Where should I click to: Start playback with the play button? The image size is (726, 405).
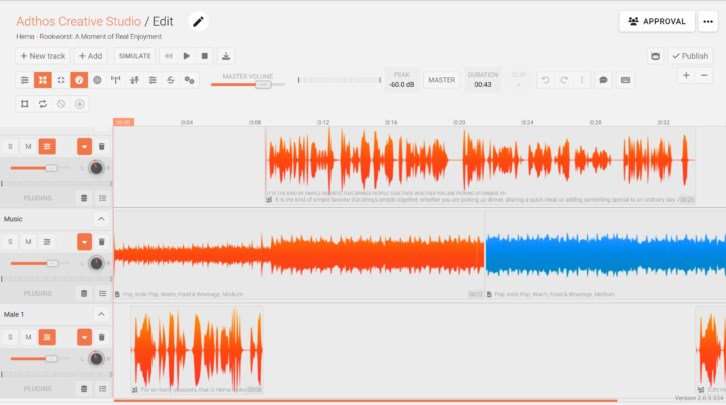coord(187,56)
